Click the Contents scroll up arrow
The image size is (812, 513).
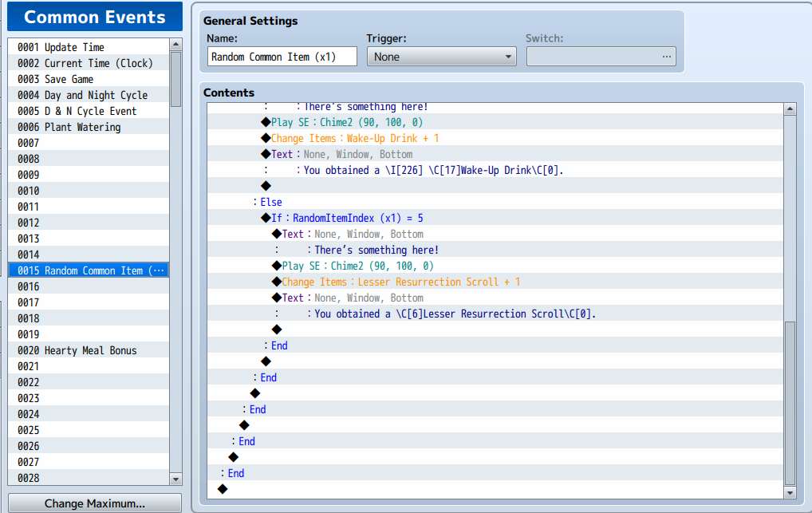790,109
